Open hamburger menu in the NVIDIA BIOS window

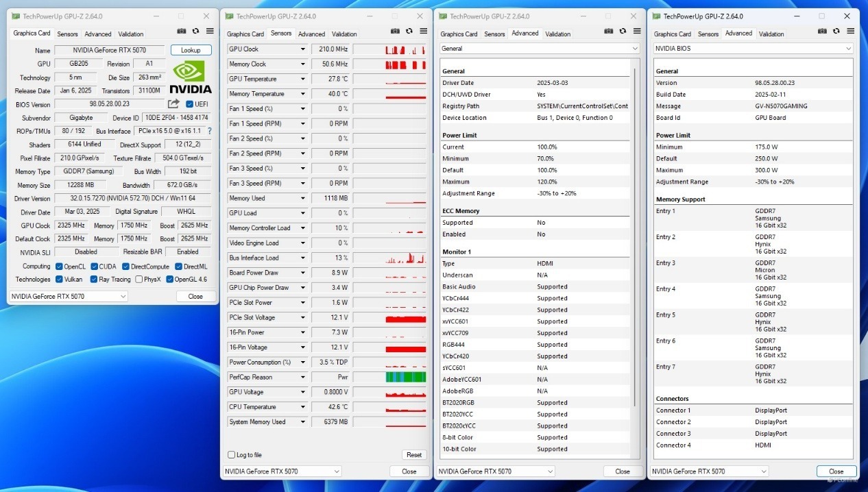[x=850, y=32]
